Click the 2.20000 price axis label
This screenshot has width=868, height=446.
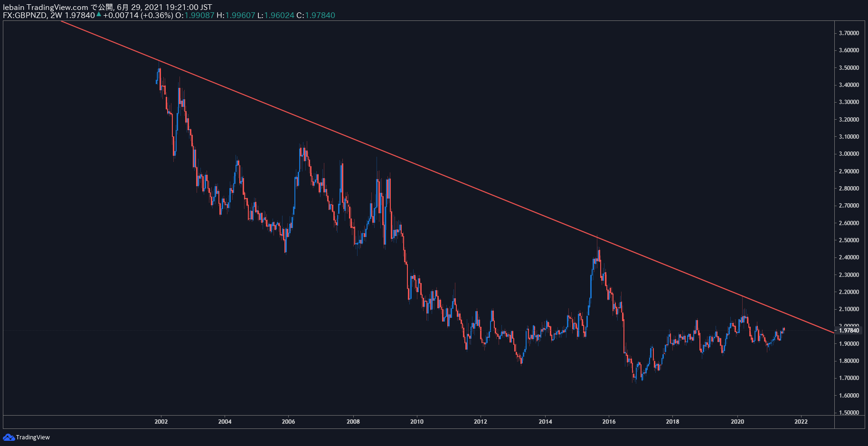(x=849, y=292)
